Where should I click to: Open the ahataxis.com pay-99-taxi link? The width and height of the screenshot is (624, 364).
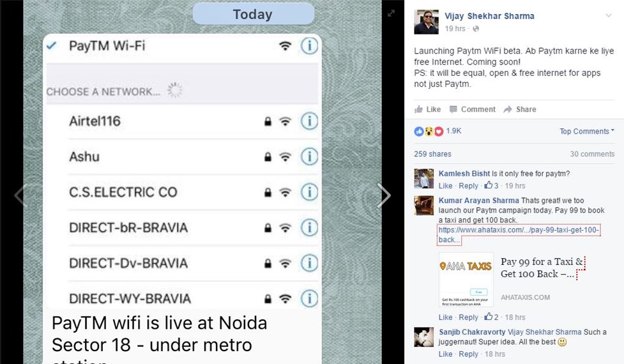click(519, 235)
